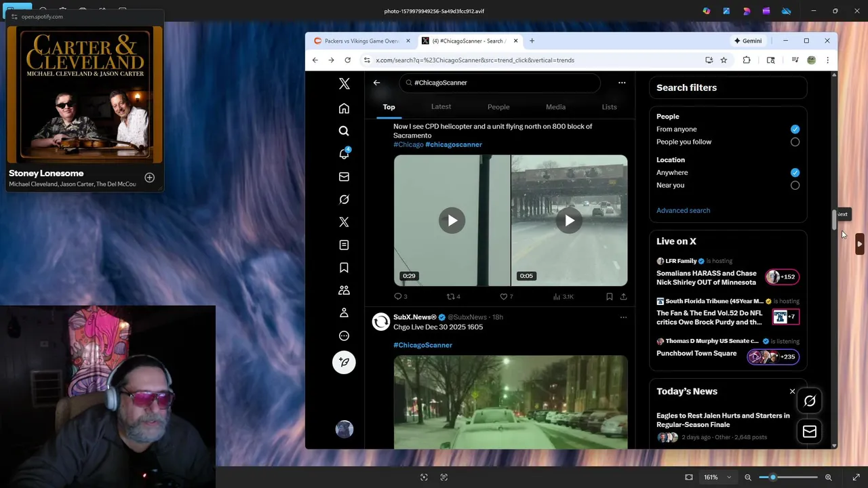Reply to the CPD helicopter post
The width and height of the screenshot is (868, 488).
(400, 296)
